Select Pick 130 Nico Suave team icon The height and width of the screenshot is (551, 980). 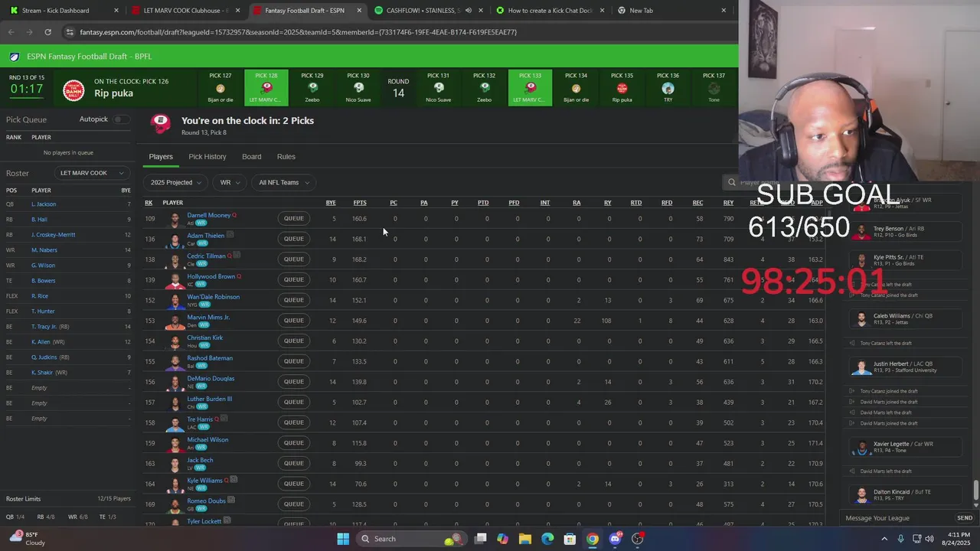[x=358, y=88]
